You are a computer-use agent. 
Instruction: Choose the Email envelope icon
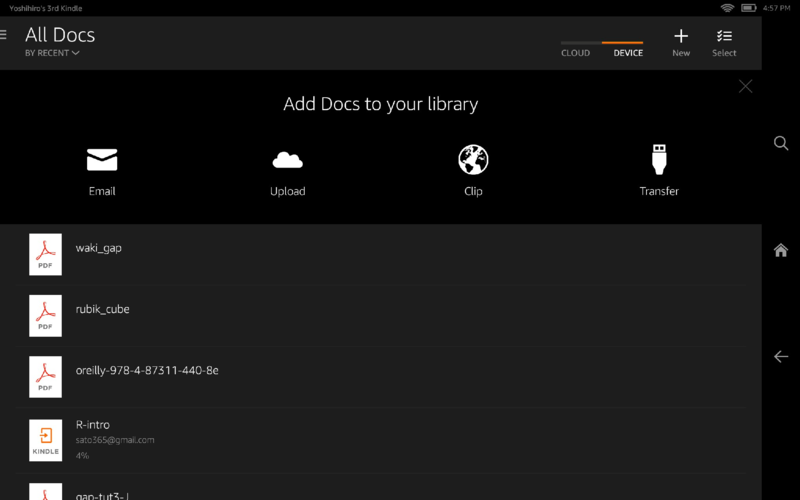(x=102, y=160)
